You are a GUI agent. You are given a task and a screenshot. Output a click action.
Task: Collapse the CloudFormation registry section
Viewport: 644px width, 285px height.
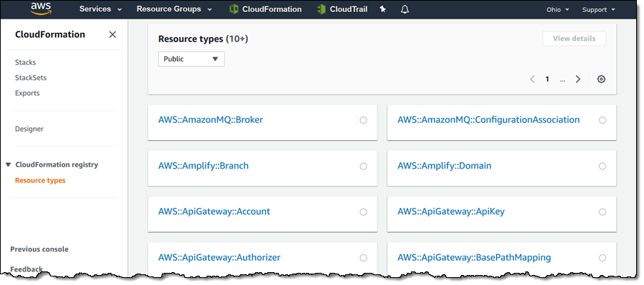[x=8, y=165]
